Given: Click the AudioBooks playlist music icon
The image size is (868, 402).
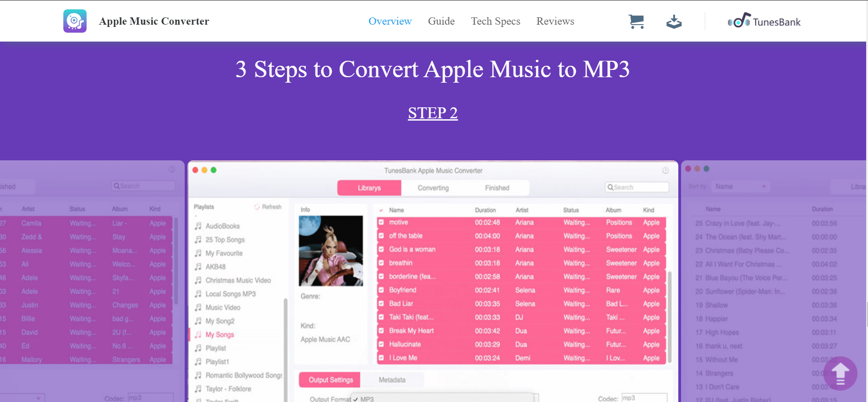Looking at the screenshot, I should [198, 226].
